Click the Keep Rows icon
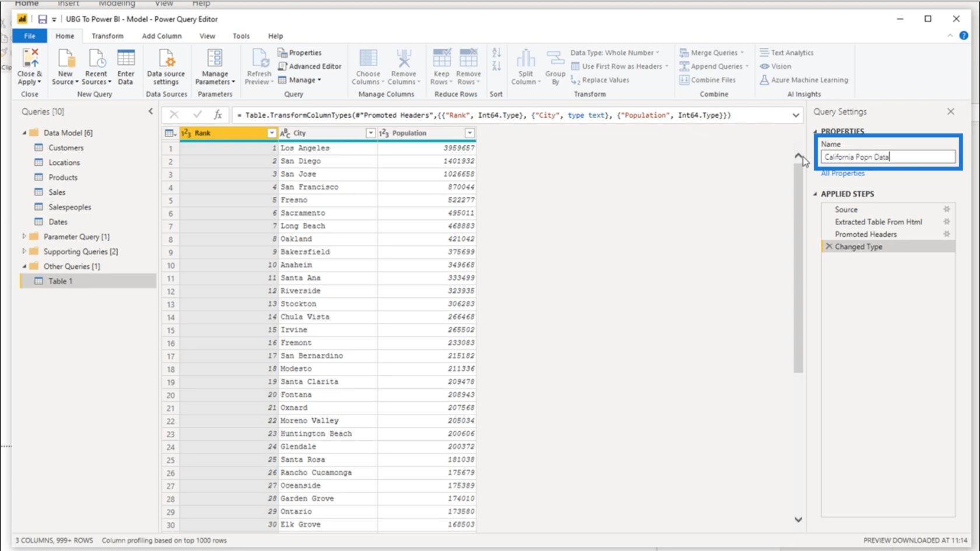 click(x=442, y=58)
